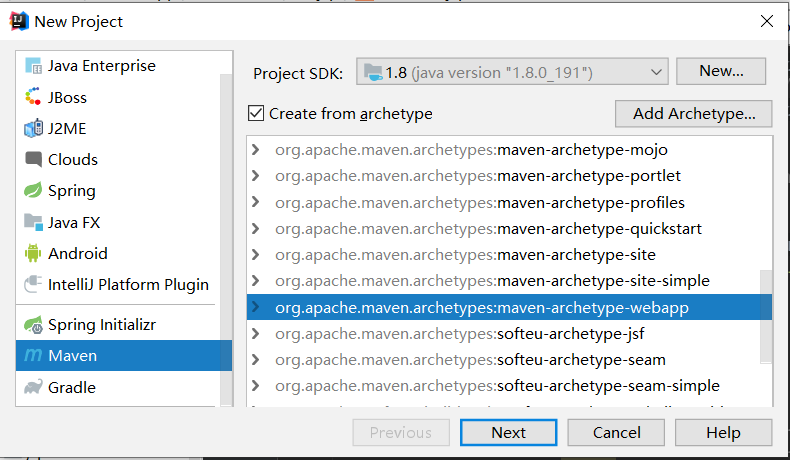790x460 pixels.
Task: Click the Java FX folder icon
Action: click(x=33, y=222)
